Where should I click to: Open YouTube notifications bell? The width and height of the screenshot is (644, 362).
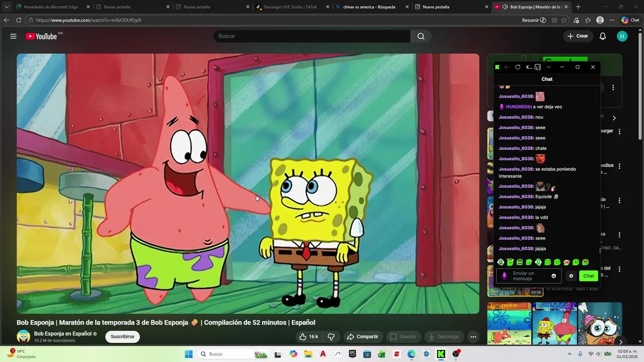[x=603, y=36]
